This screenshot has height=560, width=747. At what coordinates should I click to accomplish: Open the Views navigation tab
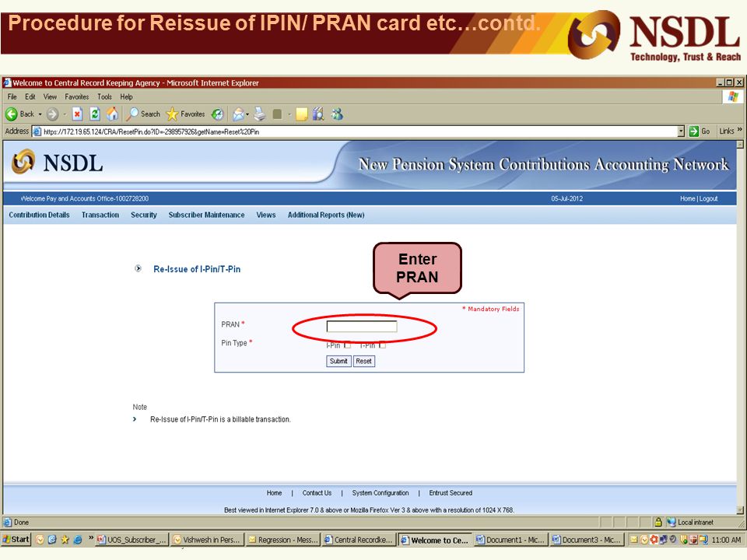266,215
